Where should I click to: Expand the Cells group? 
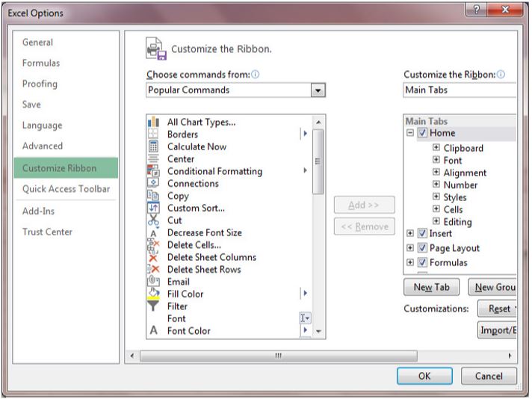click(436, 208)
